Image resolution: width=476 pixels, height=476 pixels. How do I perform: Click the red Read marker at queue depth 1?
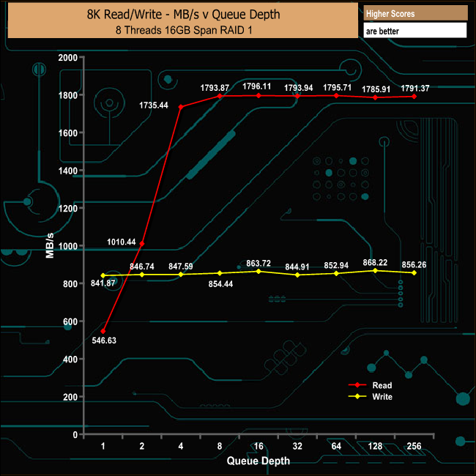(x=103, y=331)
